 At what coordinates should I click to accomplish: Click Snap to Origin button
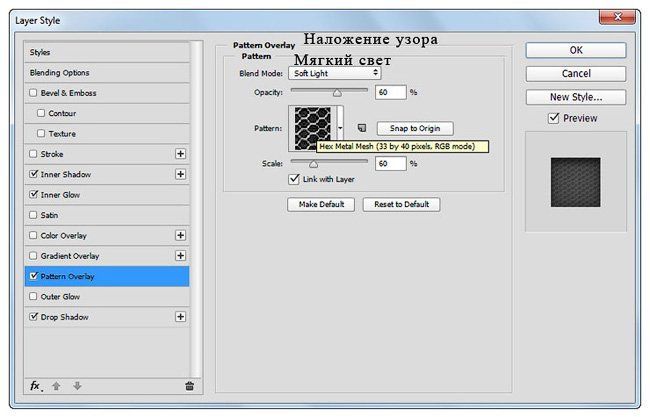[x=415, y=128]
